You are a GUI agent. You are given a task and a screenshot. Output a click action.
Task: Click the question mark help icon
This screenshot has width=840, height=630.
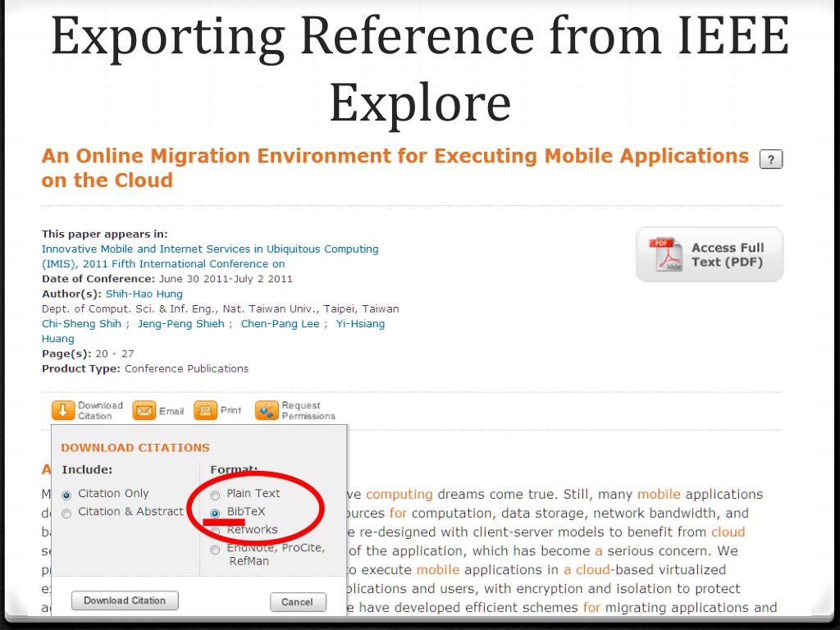pos(770,159)
